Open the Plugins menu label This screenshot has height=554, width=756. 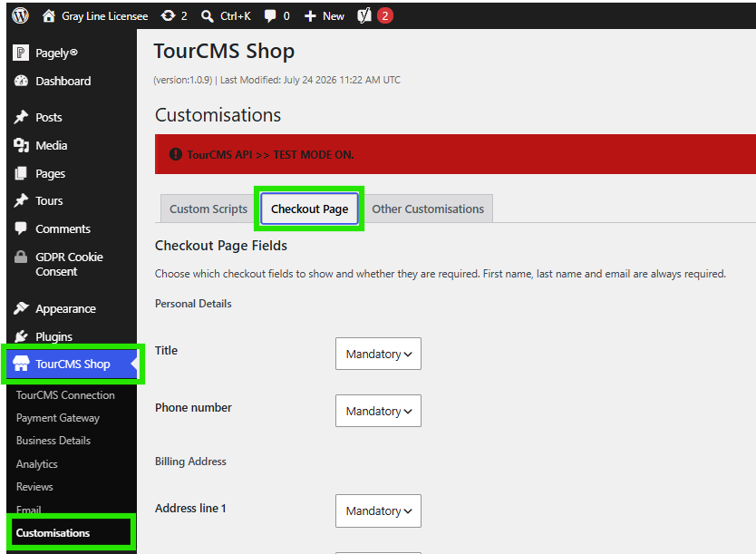click(x=54, y=336)
